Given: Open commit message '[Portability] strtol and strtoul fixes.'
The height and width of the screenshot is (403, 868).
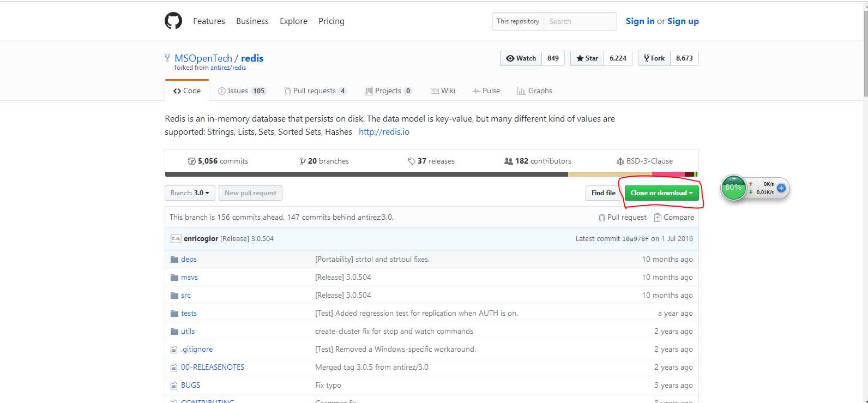Looking at the screenshot, I should pyautogui.click(x=372, y=260).
